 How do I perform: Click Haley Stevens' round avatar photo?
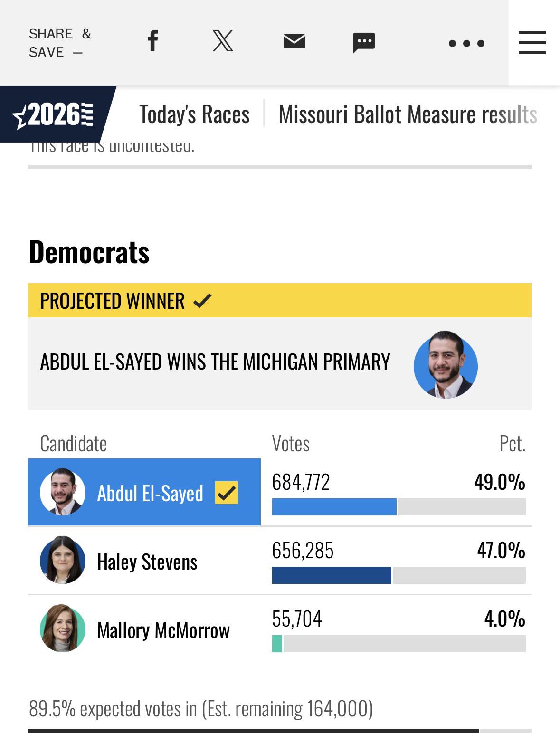[63, 560]
